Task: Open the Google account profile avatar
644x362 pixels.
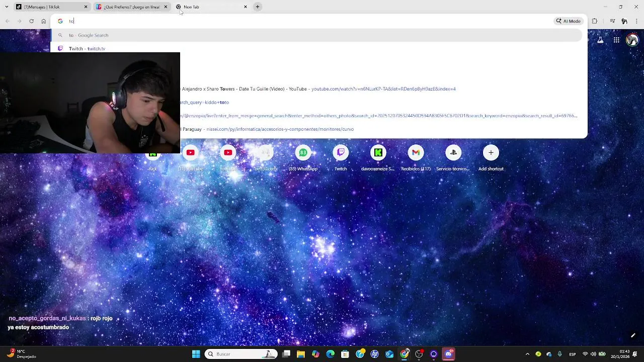Action: [x=632, y=40]
